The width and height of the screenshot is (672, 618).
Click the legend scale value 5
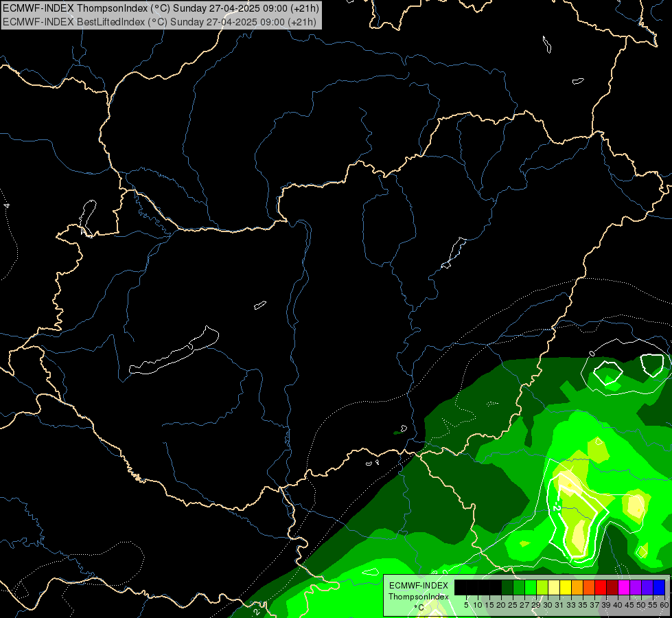pos(466,605)
